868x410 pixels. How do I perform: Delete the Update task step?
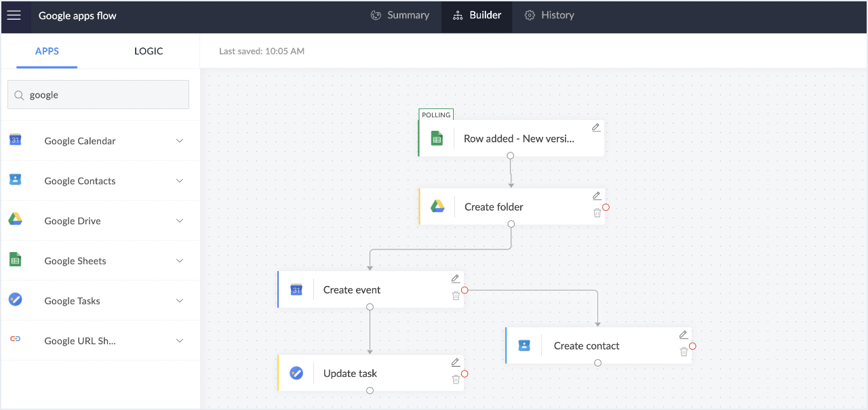click(x=456, y=380)
